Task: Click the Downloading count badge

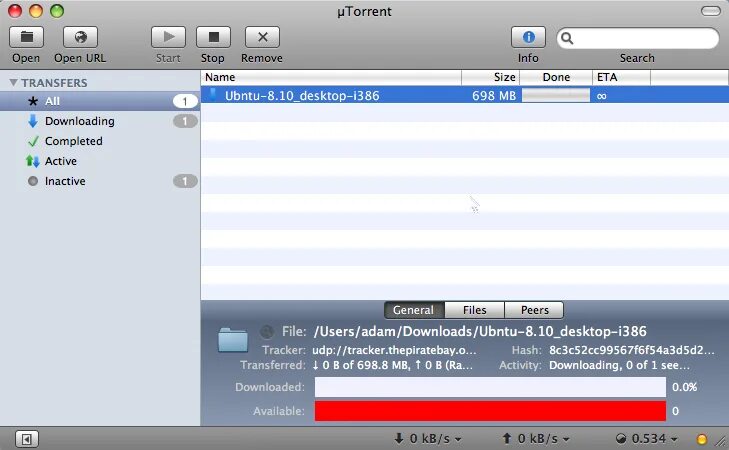Action: tap(185, 121)
